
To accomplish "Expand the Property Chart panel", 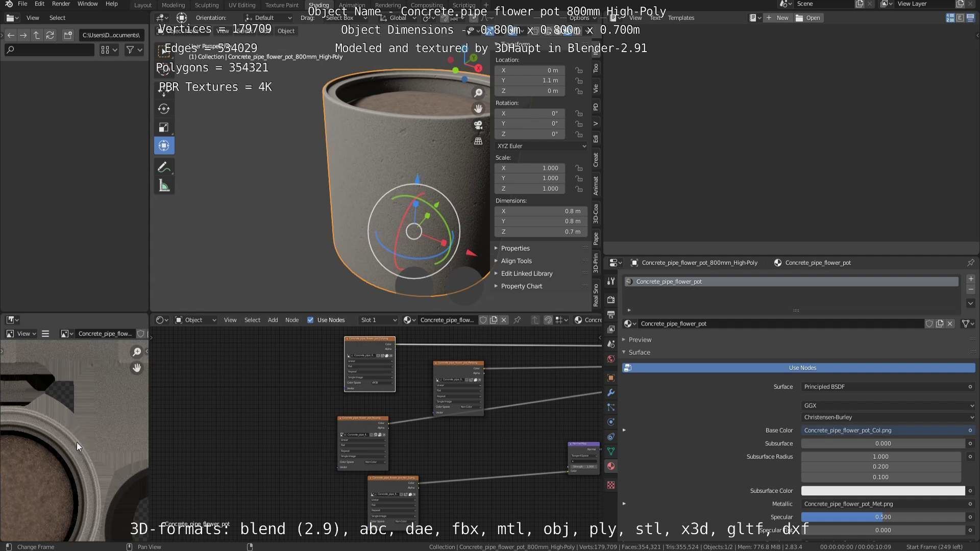I will click(521, 287).
